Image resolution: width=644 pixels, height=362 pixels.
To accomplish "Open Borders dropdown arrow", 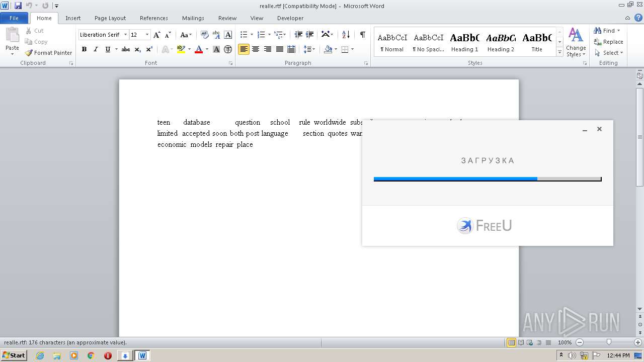I will pos(352,49).
